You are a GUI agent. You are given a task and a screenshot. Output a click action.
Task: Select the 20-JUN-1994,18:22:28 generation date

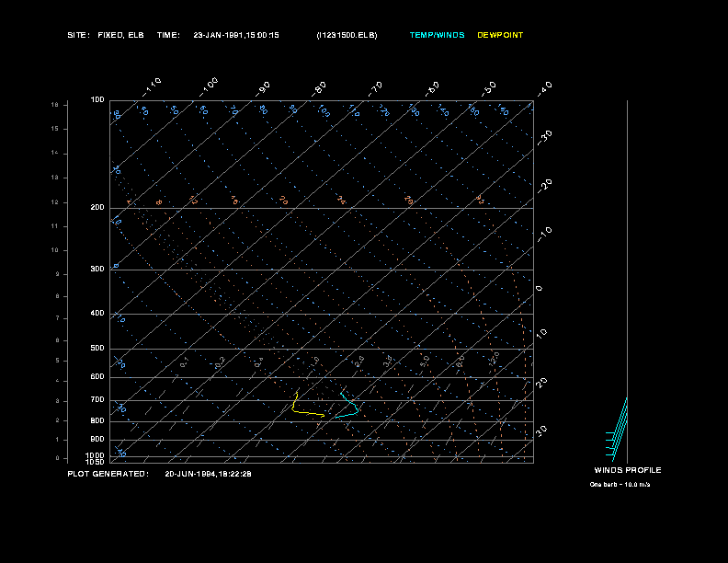(208, 474)
